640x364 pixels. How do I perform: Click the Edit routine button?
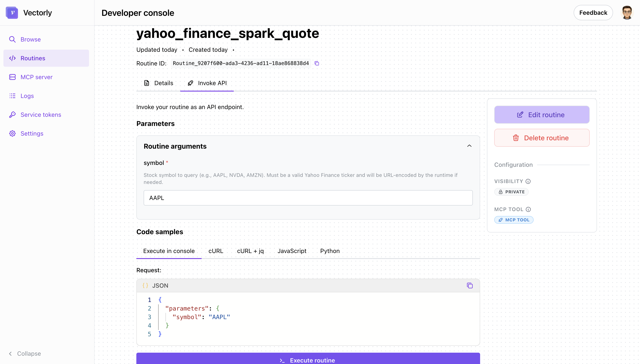542,115
